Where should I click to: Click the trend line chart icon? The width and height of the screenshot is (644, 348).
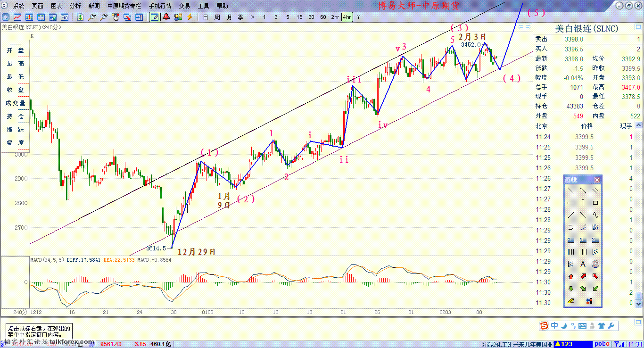click(17, 17)
